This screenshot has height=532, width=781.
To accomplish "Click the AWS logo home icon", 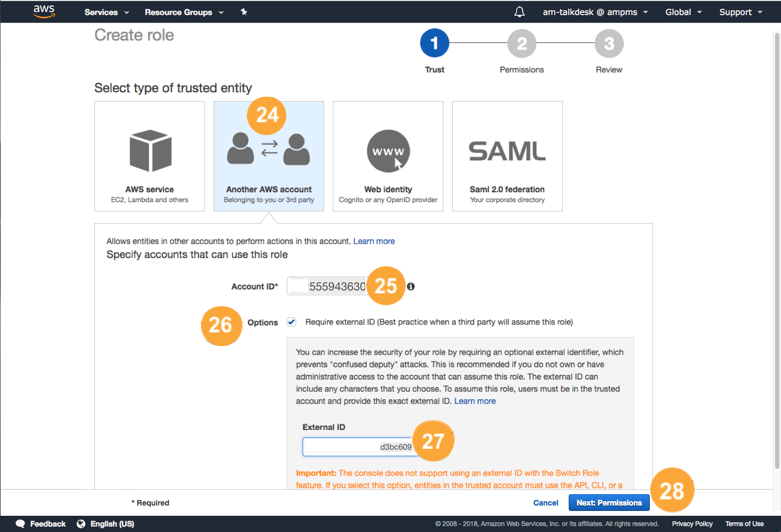I will click(x=44, y=12).
